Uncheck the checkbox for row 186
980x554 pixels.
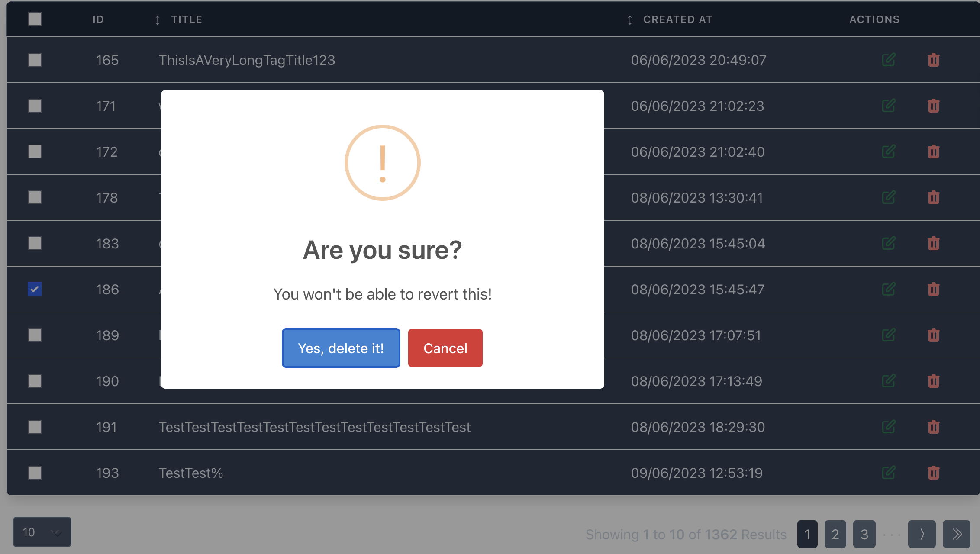35,289
